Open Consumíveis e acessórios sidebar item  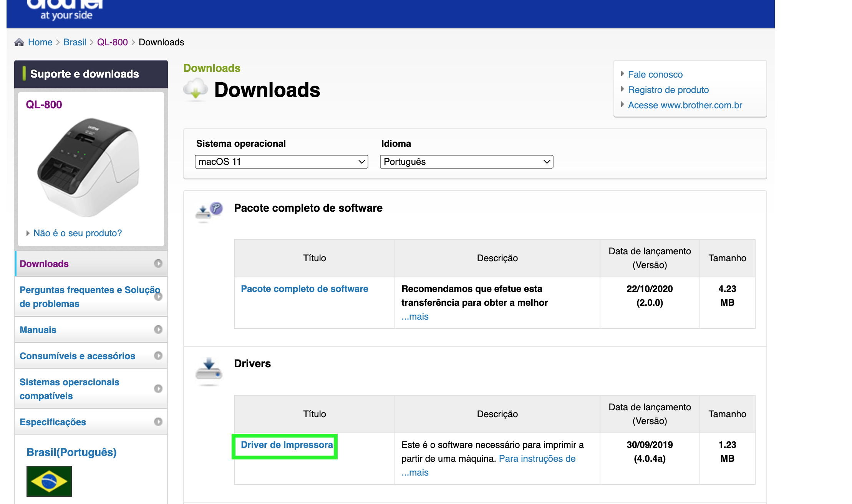91,356
